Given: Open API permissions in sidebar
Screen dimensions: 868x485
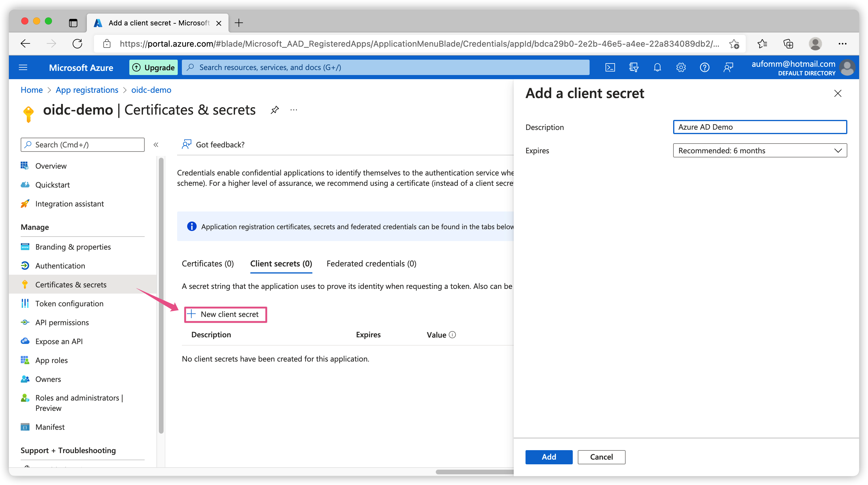Looking at the screenshot, I should pyautogui.click(x=62, y=323).
